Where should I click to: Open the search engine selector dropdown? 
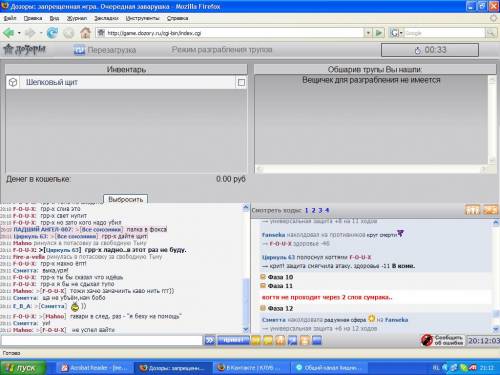(x=396, y=33)
